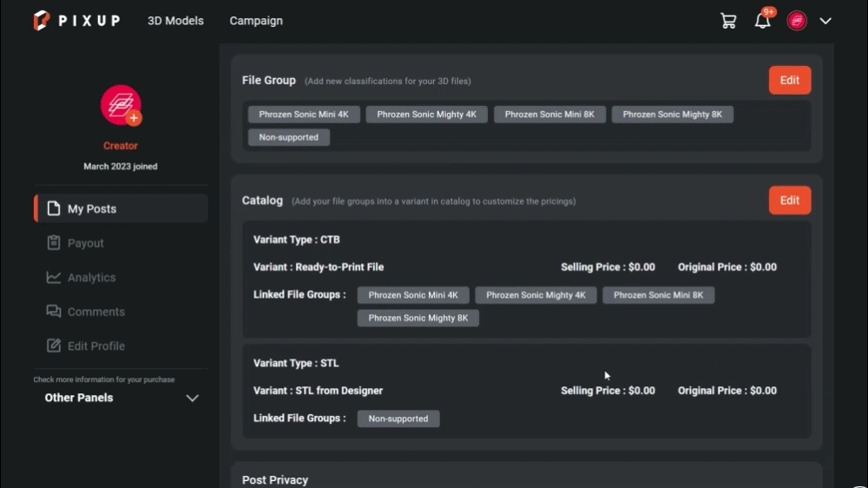This screenshot has height=488, width=868.
Task: Open the 3D Models menu
Action: coord(175,21)
